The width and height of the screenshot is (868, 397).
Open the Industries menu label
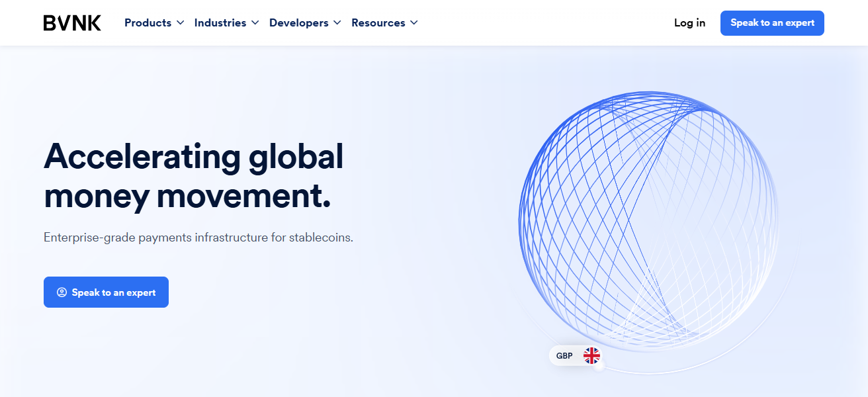click(220, 23)
